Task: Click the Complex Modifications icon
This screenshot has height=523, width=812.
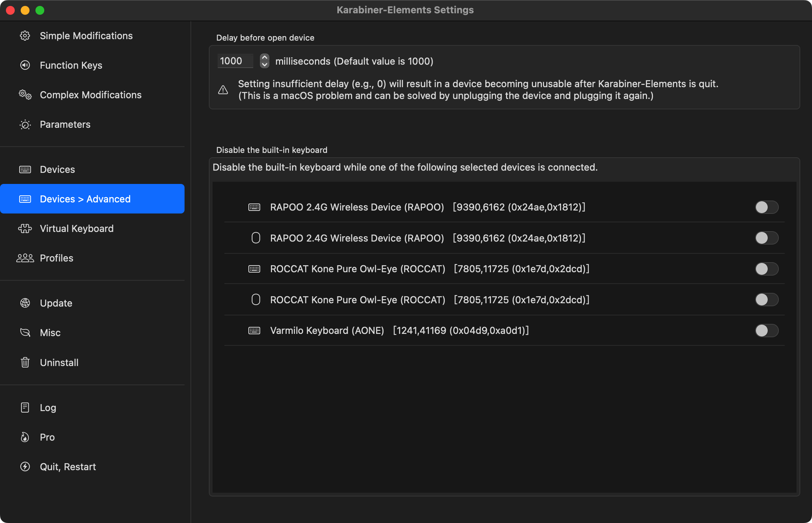Action: click(25, 94)
